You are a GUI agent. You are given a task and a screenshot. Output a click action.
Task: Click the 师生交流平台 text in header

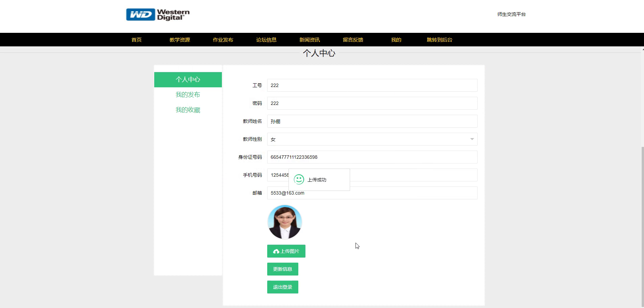(511, 14)
